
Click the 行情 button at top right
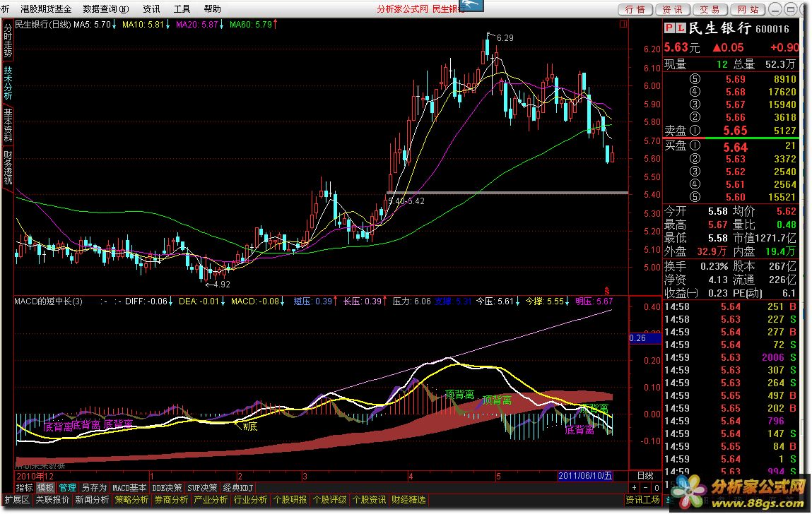(x=635, y=9)
